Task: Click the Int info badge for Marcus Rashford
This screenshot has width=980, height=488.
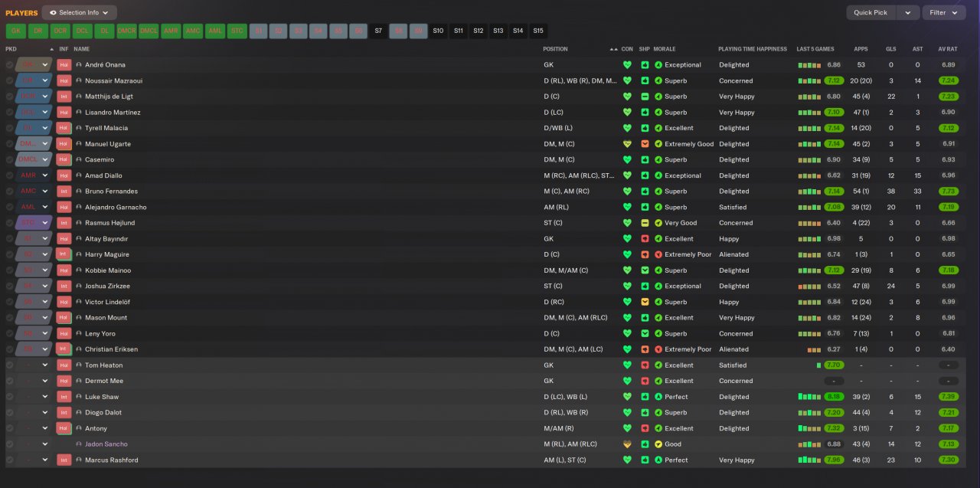Action: click(x=64, y=460)
